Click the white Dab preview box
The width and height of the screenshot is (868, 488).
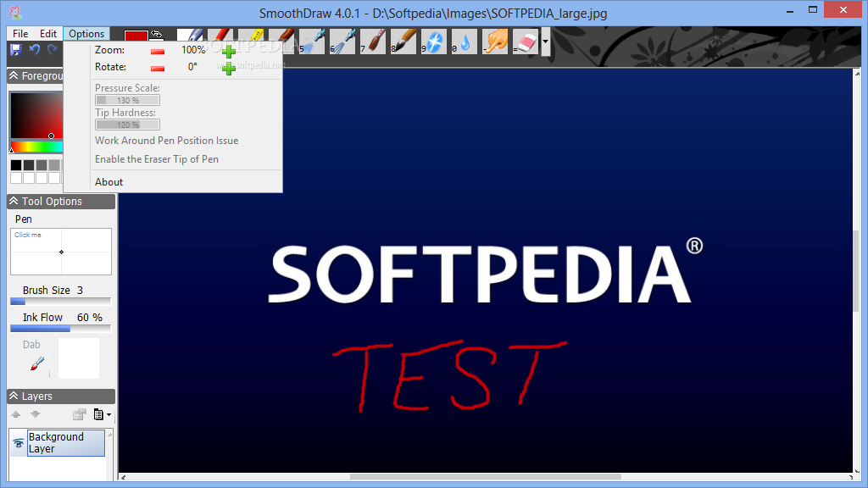pos(79,358)
